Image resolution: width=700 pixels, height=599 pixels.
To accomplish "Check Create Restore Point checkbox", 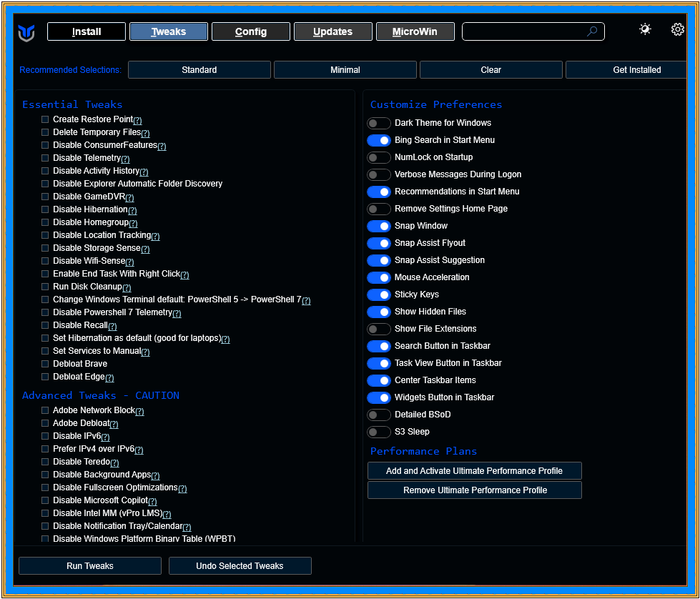I will (45, 119).
